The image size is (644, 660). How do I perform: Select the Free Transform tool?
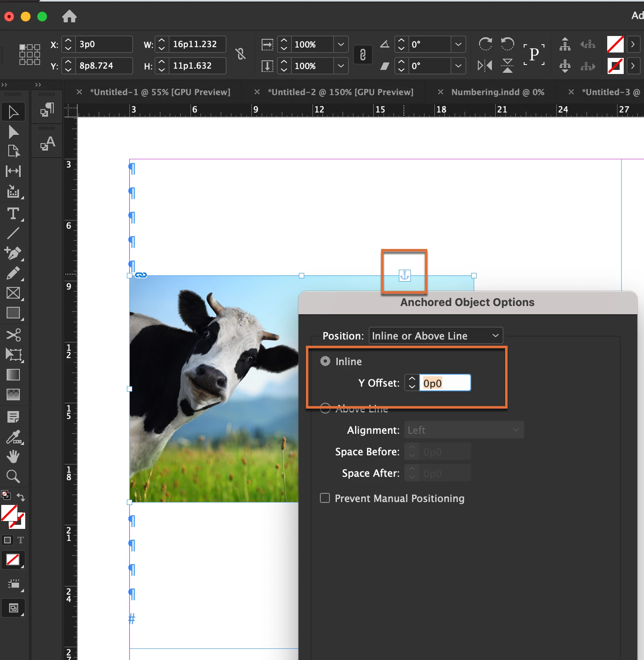(x=13, y=354)
